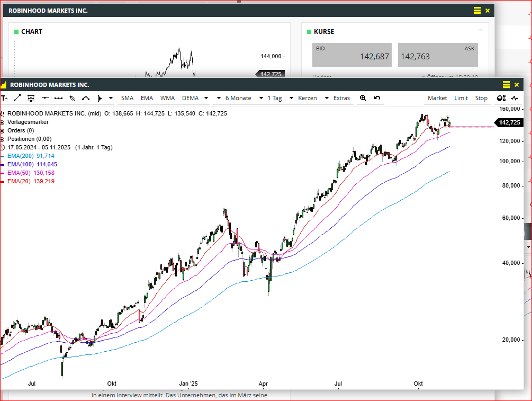This screenshot has width=532, height=401.
Task: Click the undo arrow in chart toolbar
Action: (x=377, y=98)
